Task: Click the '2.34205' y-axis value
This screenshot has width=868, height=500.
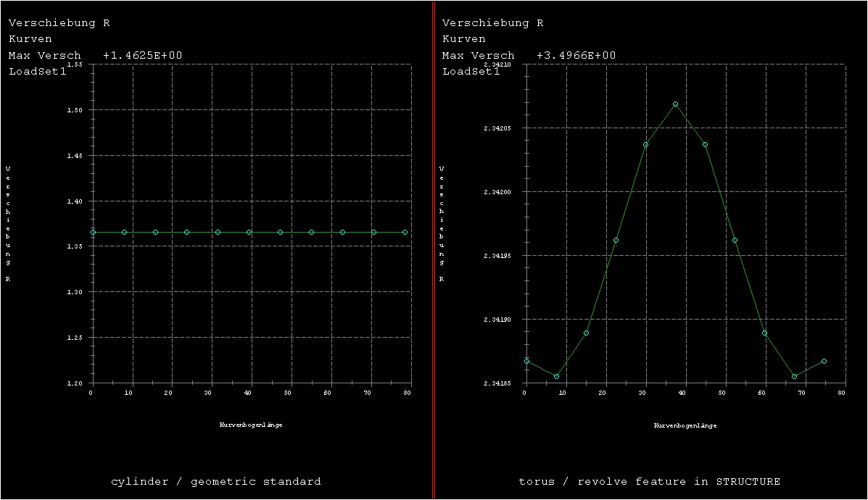Action: click(497, 128)
